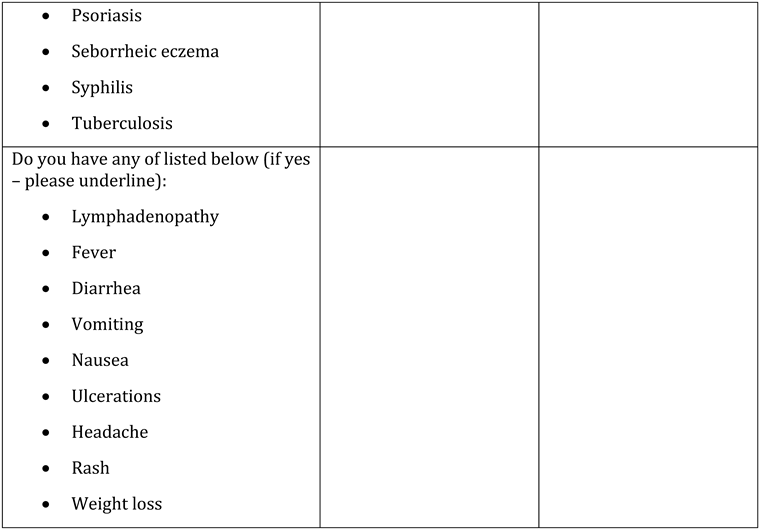This screenshot has width=760, height=529.
Task: Click the empty middle cell beside Psoriasis list
Action: pos(428,74)
